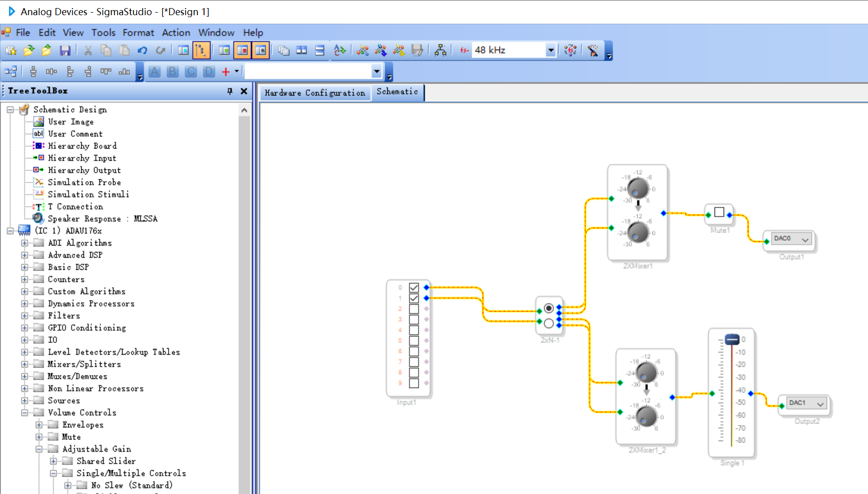The image size is (868, 494).
Task: Open the Format menu
Action: click(138, 32)
